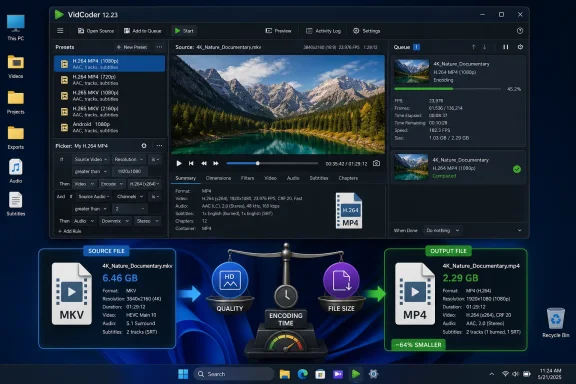Open the Videos desktop folder

pyautogui.click(x=16, y=67)
